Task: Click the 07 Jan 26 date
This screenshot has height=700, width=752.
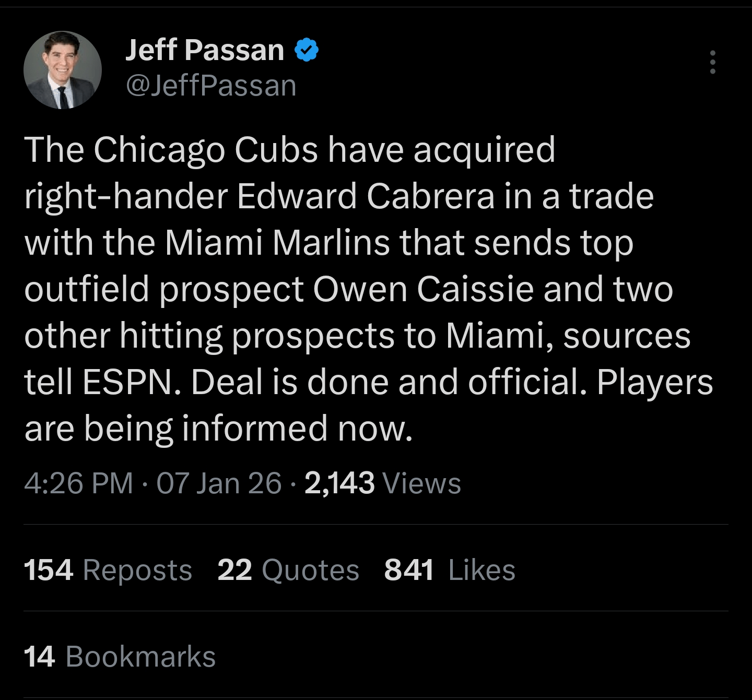Action: pos(219,483)
